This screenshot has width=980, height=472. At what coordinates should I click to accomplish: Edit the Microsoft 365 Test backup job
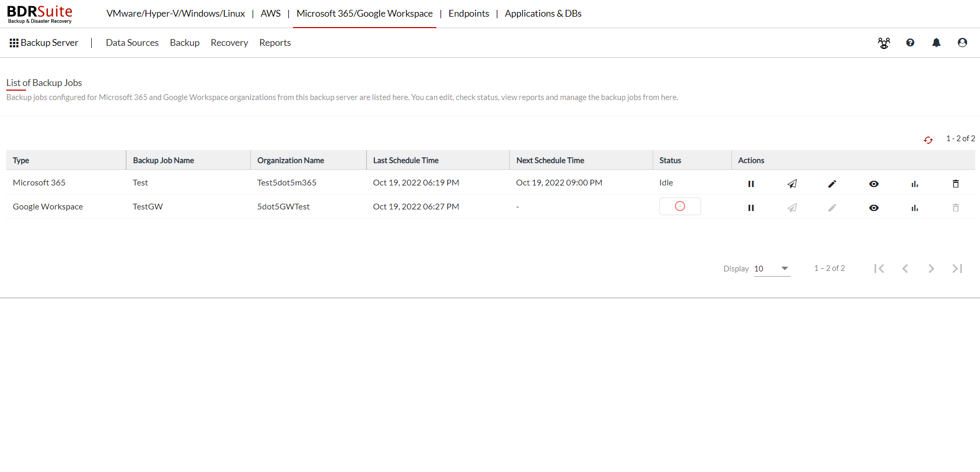point(832,183)
